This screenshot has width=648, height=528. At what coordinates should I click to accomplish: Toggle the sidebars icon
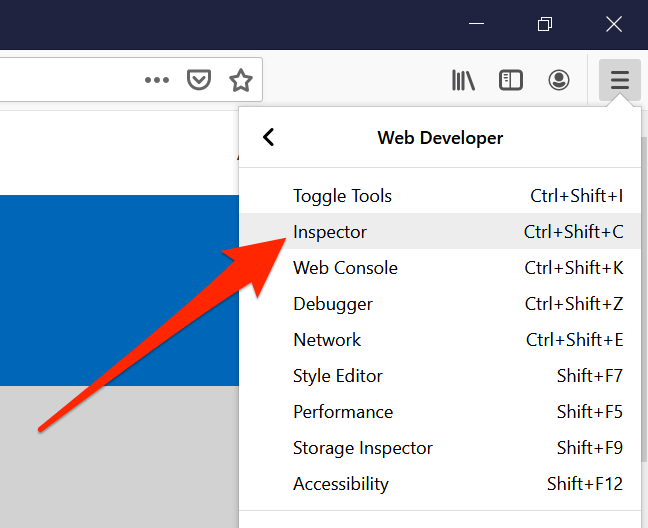point(511,80)
